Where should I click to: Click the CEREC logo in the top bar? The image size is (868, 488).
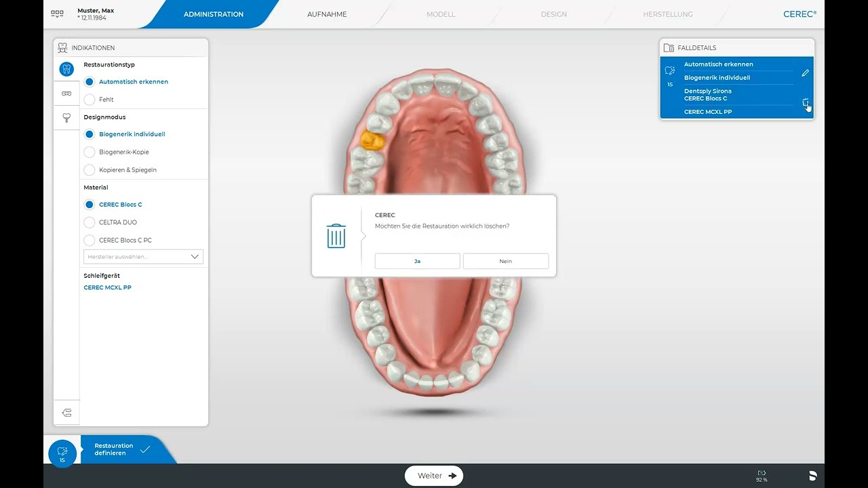pos(800,14)
